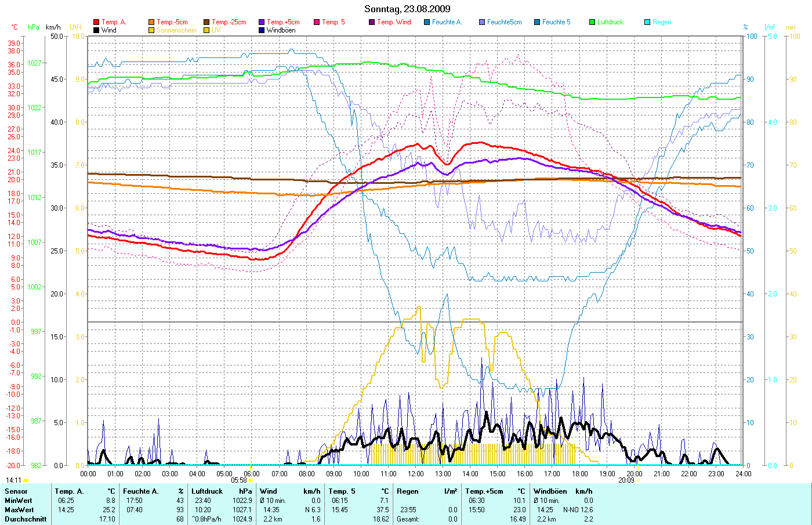
Task: Select the Feuchte5cm legend label
Action: (x=504, y=22)
